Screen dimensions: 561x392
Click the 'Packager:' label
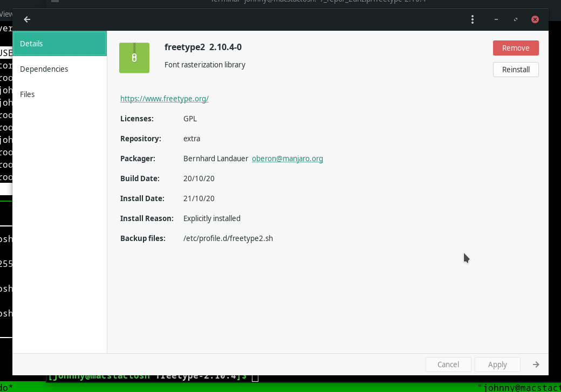138,159
